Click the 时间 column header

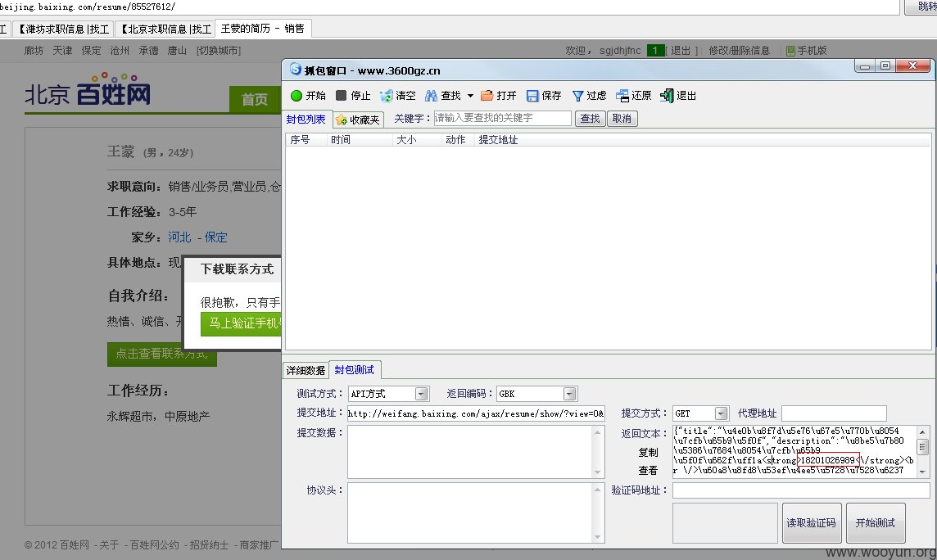click(x=341, y=140)
